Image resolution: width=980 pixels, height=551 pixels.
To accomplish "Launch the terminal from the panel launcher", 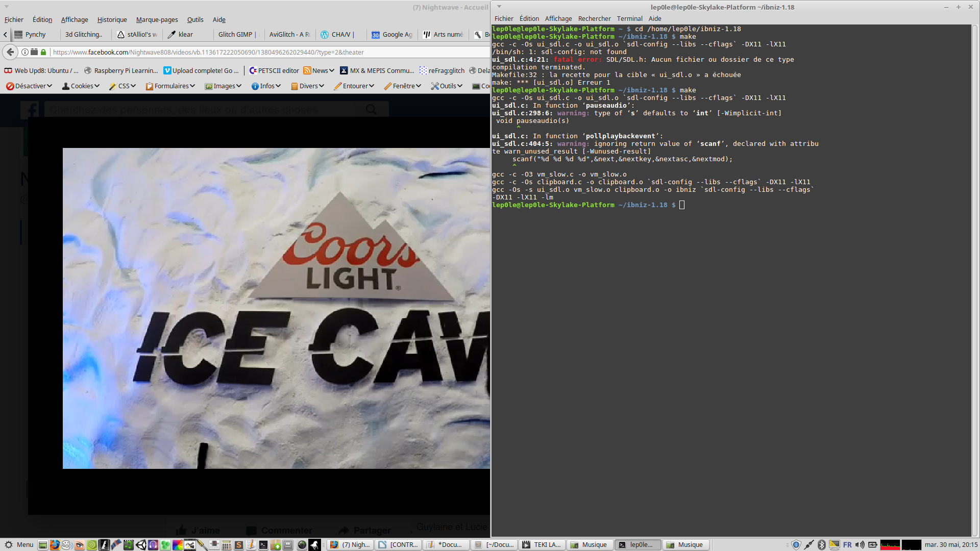I will pyautogui.click(x=263, y=545).
